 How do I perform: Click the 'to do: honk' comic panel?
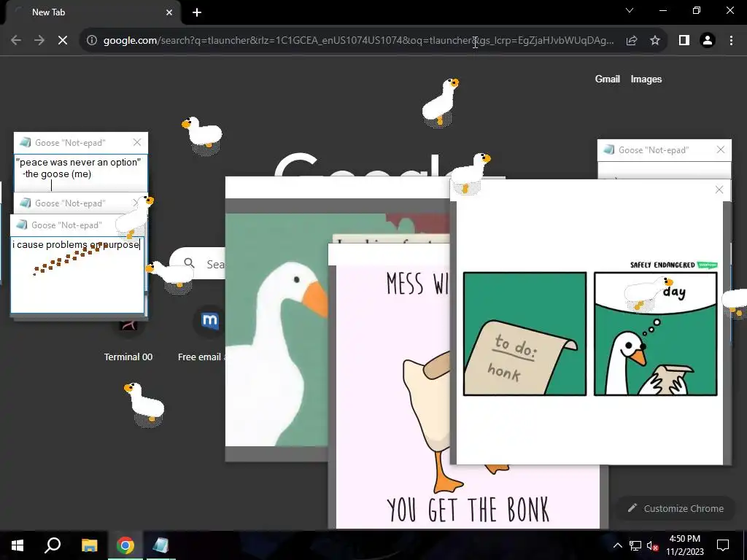[x=525, y=334]
